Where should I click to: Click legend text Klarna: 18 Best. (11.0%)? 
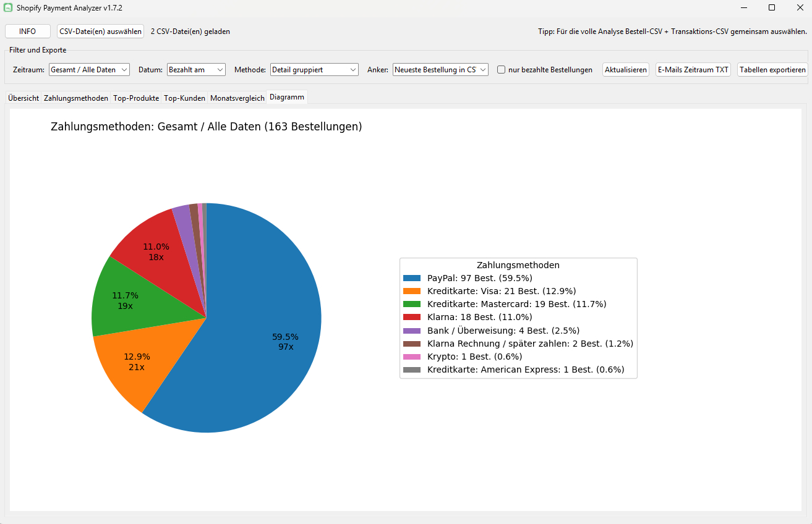pyautogui.click(x=480, y=317)
